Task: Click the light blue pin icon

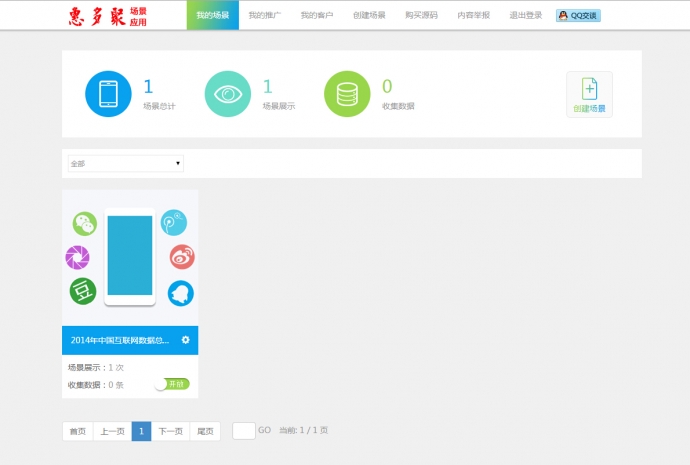Action: coord(174,222)
